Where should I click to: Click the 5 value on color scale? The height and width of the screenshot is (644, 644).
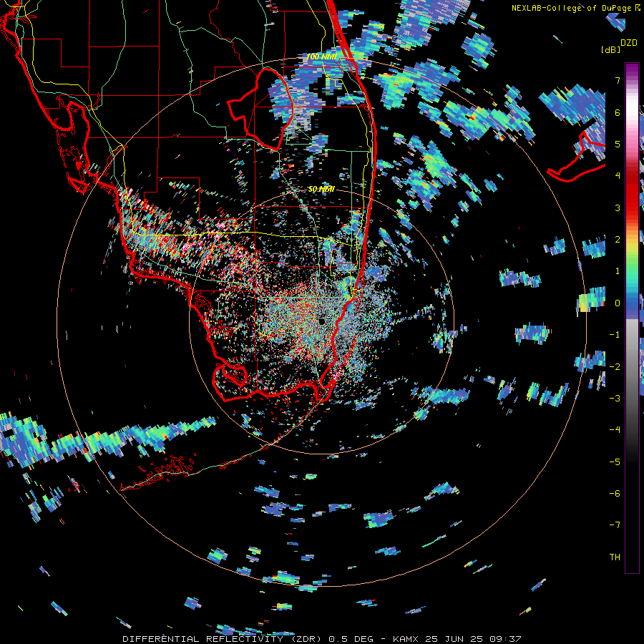click(618, 144)
